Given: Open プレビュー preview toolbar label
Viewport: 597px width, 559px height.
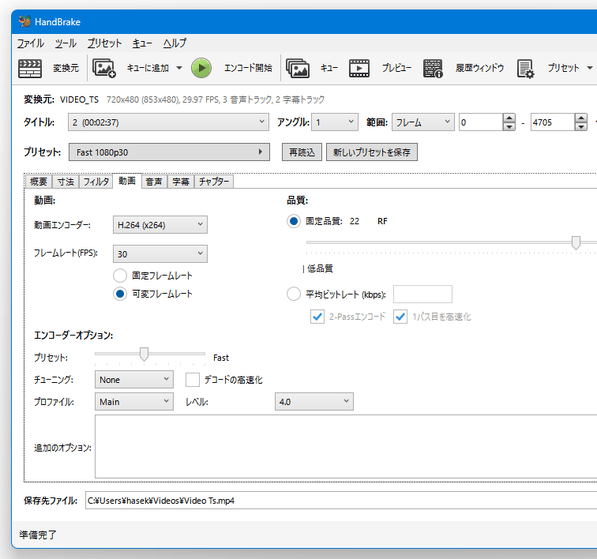Looking at the screenshot, I should coord(396,68).
